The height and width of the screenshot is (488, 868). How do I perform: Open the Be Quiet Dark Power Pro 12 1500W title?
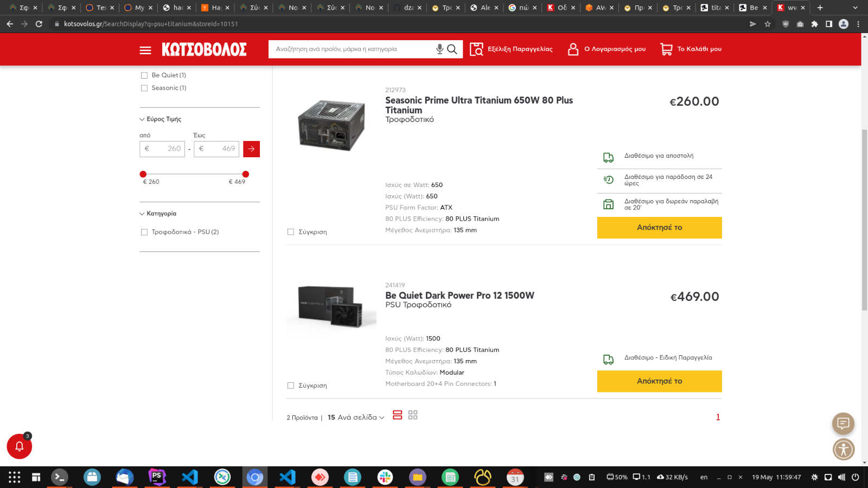(x=459, y=296)
